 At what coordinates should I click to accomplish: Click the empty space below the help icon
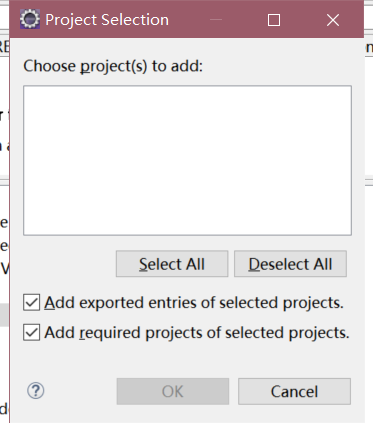(x=35, y=412)
